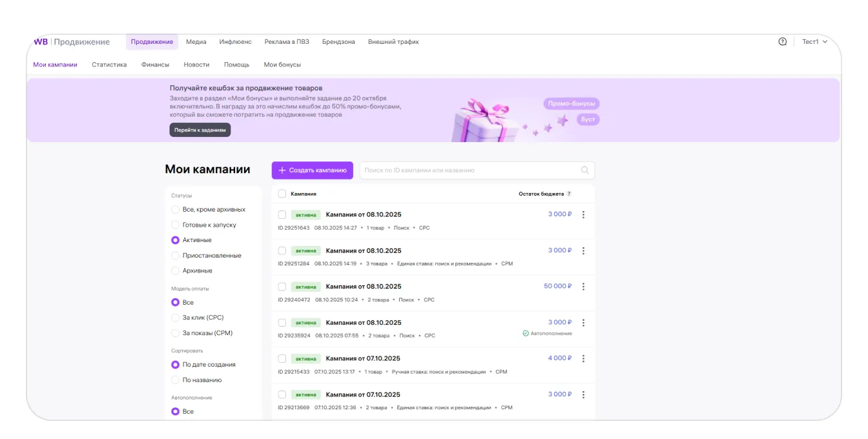Click the WB Продвижение logo
This screenshot has height=439, width=868.
[72, 42]
